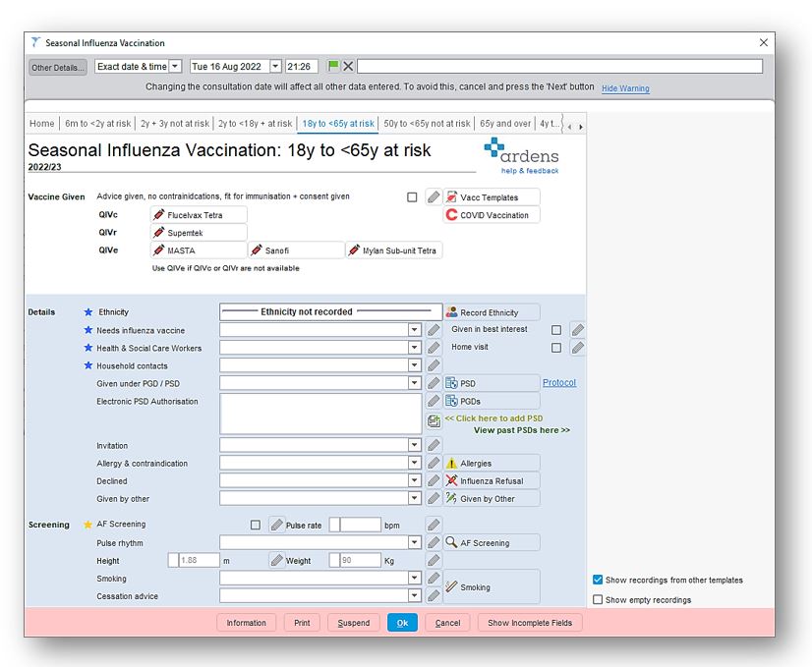Check Show empty recordings

(x=598, y=599)
